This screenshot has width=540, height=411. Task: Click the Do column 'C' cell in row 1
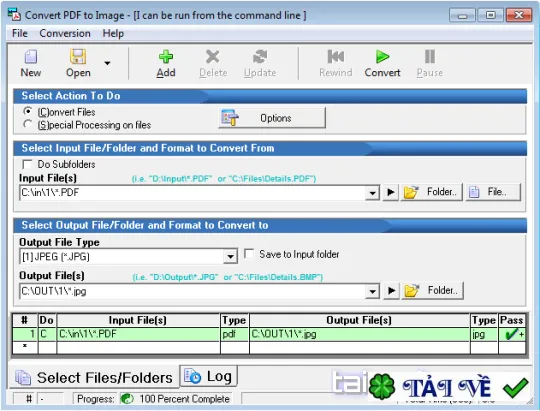pos(47,334)
